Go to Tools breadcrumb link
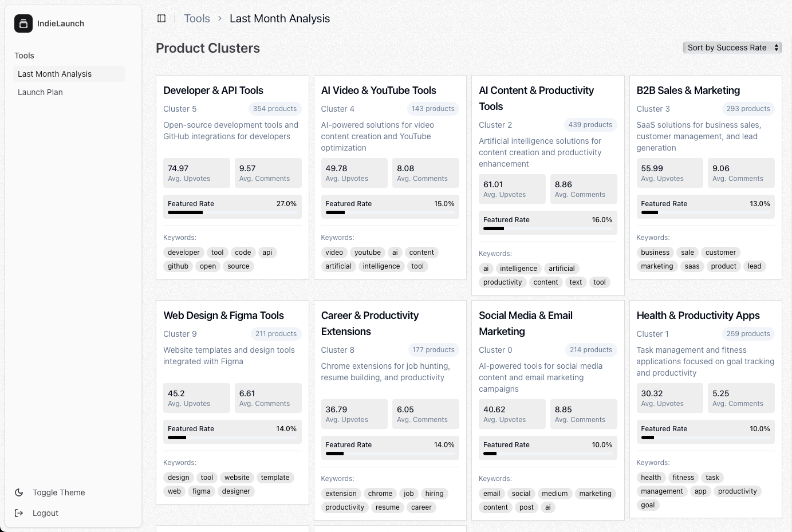 (x=197, y=18)
